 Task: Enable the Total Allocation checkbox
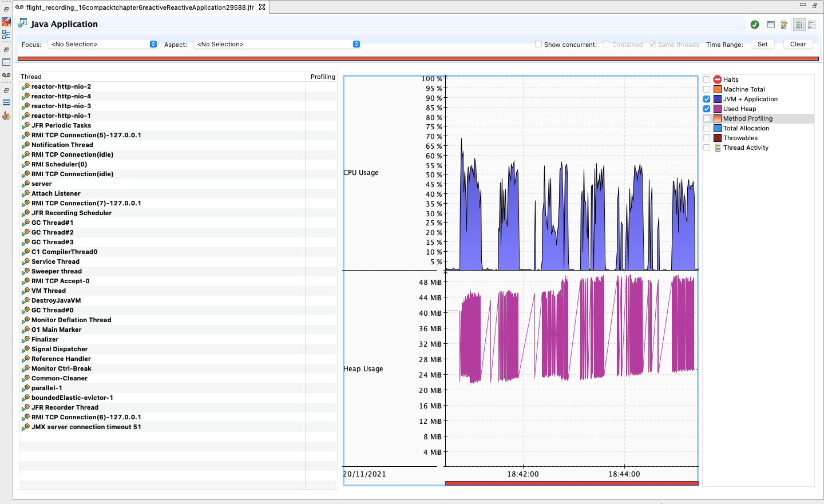[707, 128]
